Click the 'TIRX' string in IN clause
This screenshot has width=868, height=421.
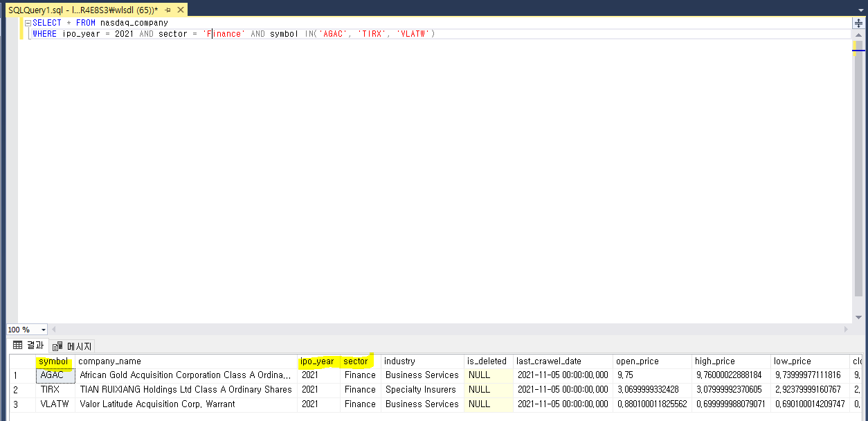coord(372,34)
